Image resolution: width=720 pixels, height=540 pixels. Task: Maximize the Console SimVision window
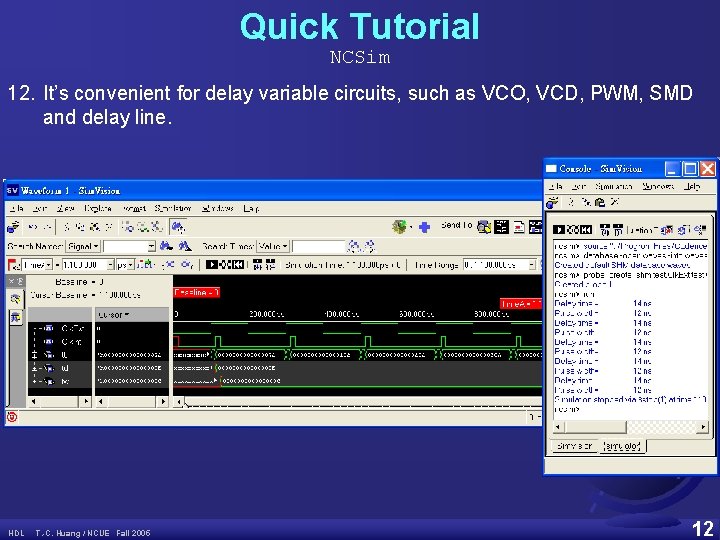click(690, 169)
